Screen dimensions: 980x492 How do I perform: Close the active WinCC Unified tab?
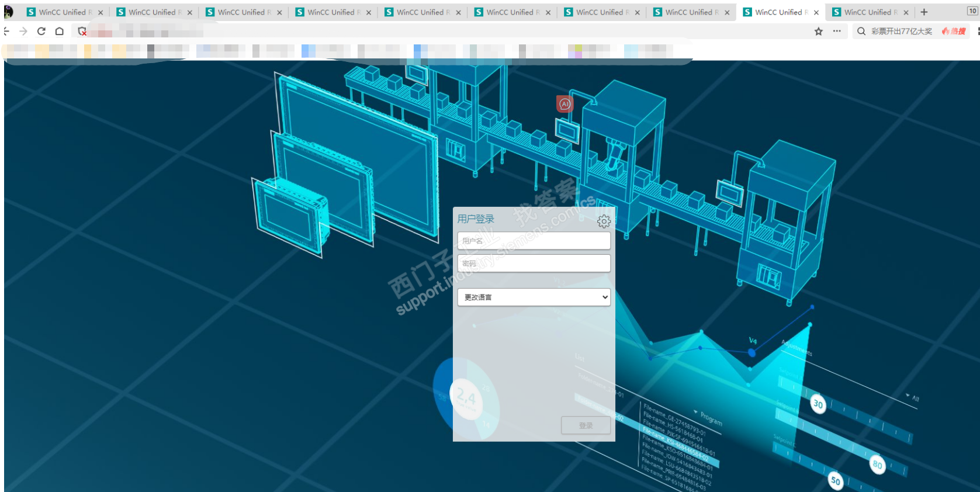816,12
